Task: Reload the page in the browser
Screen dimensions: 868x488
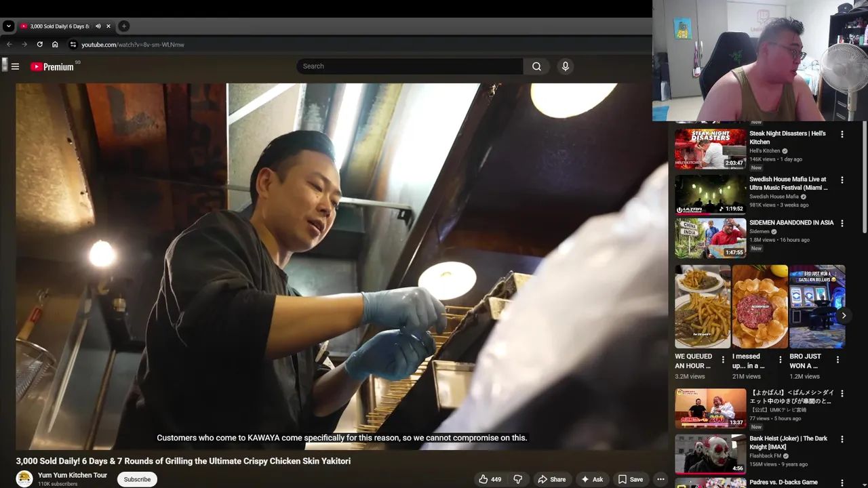Action: tap(39, 45)
